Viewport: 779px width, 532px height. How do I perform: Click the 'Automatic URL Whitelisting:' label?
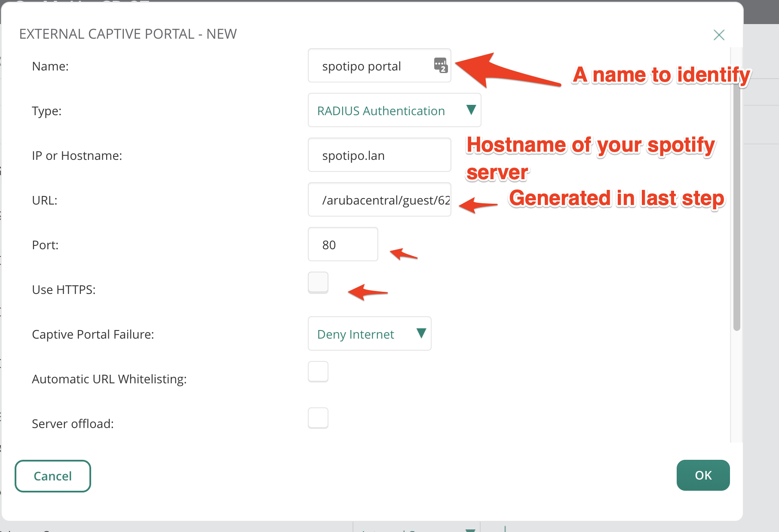[109, 379]
